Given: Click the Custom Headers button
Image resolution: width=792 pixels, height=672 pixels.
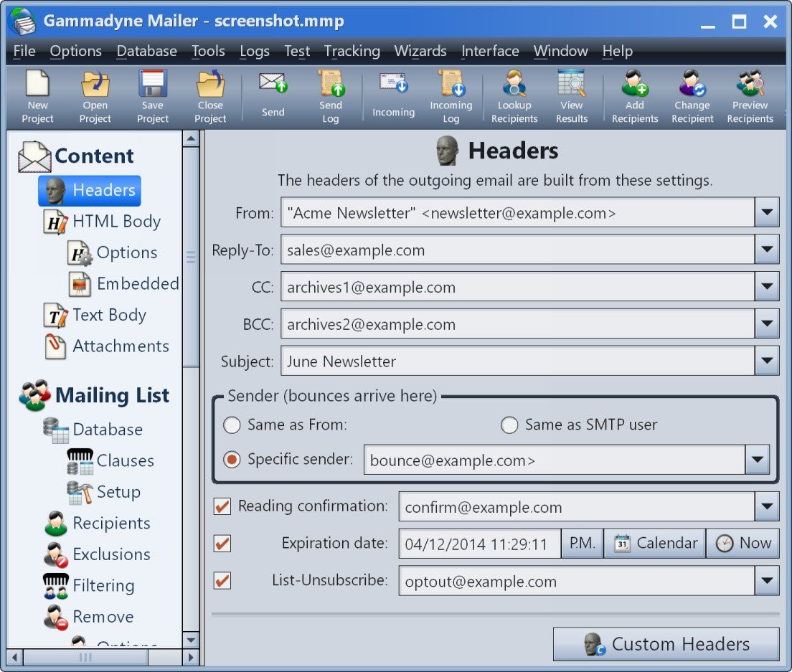Looking at the screenshot, I should (666, 644).
